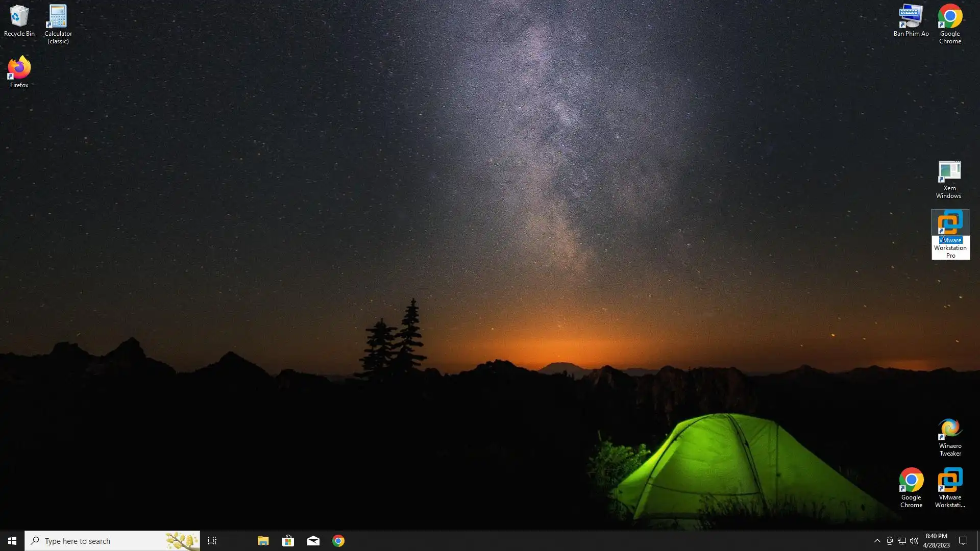Select Google Chrome icon near bottom right

911,487
